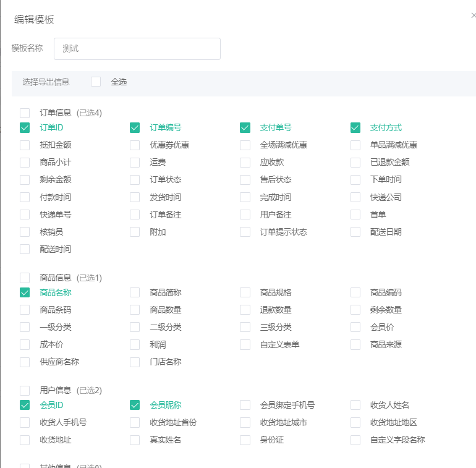Check the 全选 checkbox
476x468 pixels.
point(96,82)
